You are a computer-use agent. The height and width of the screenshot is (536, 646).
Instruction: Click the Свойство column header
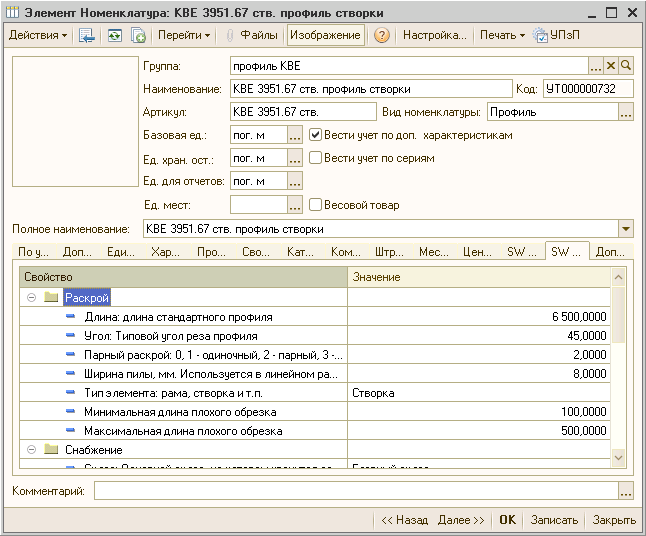coord(183,277)
